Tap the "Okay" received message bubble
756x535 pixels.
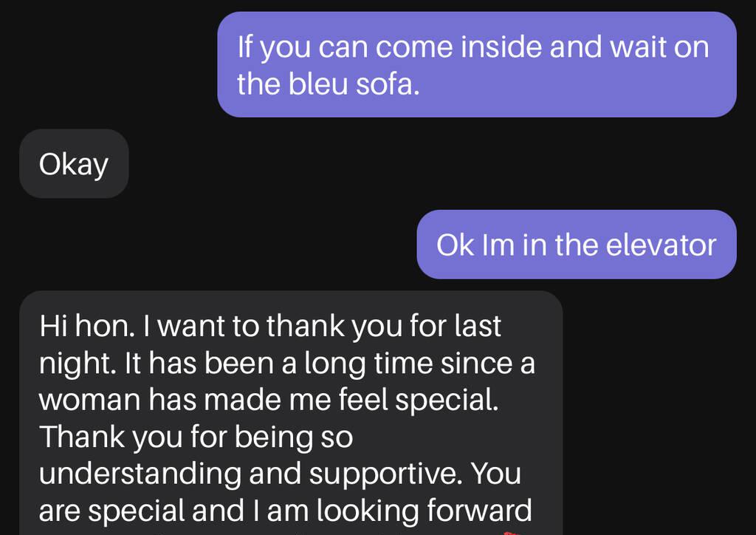(x=74, y=164)
